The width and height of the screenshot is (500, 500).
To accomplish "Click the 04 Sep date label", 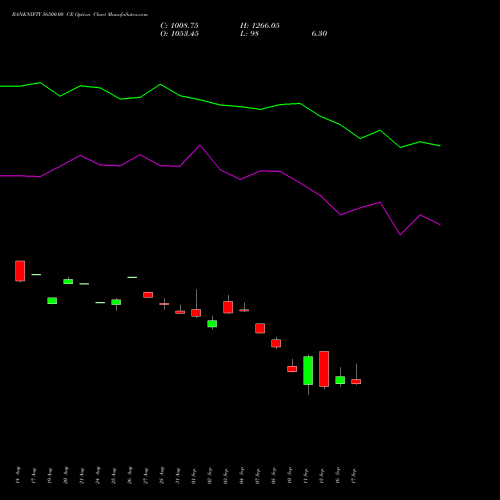I will 242,475.
